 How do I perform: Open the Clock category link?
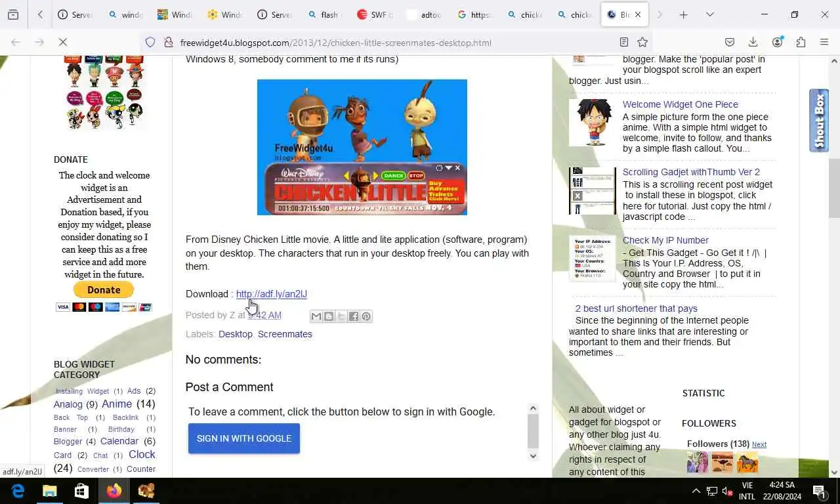tap(142, 454)
